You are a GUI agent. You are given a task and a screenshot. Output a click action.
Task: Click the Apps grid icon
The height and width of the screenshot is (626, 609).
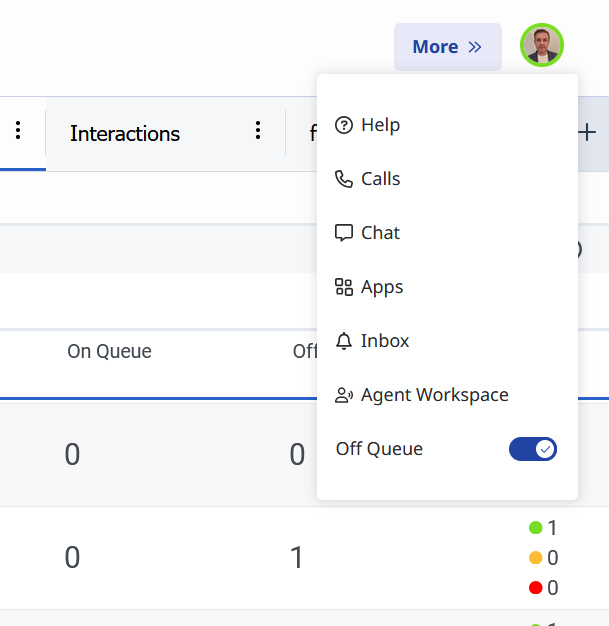344,287
